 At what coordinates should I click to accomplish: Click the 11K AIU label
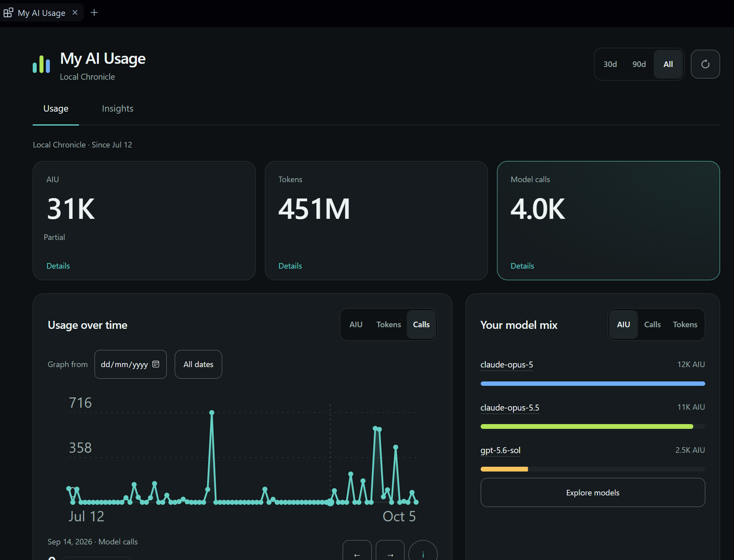point(691,407)
